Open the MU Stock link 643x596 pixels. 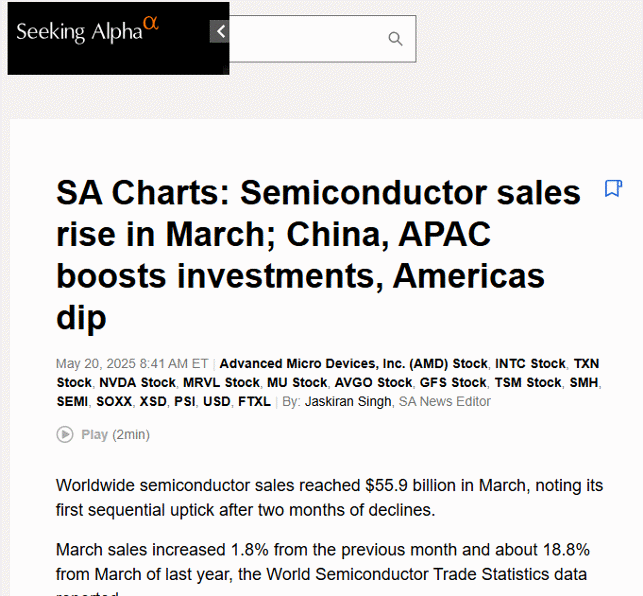click(297, 382)
